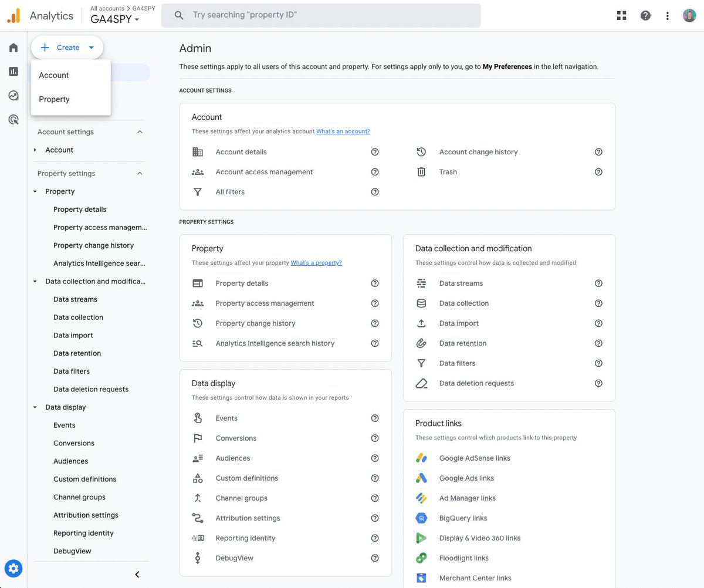This screenshot has width=704, height=588.
Task: Open Data retention in the sidebar
Action: pyautogui.click(x=77, y=353)
